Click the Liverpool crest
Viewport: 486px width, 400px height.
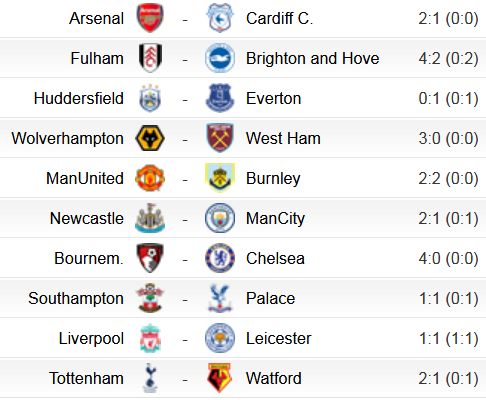(150, 338)
